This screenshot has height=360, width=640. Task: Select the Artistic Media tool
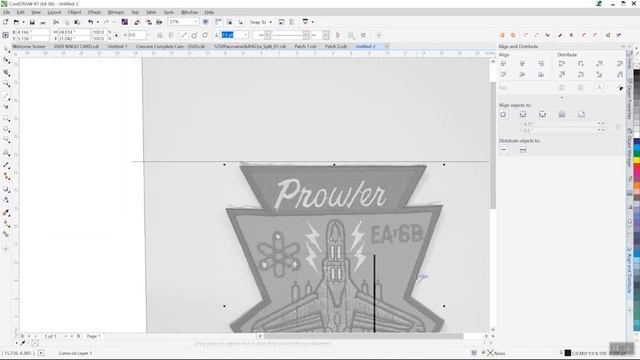(6, 107)
